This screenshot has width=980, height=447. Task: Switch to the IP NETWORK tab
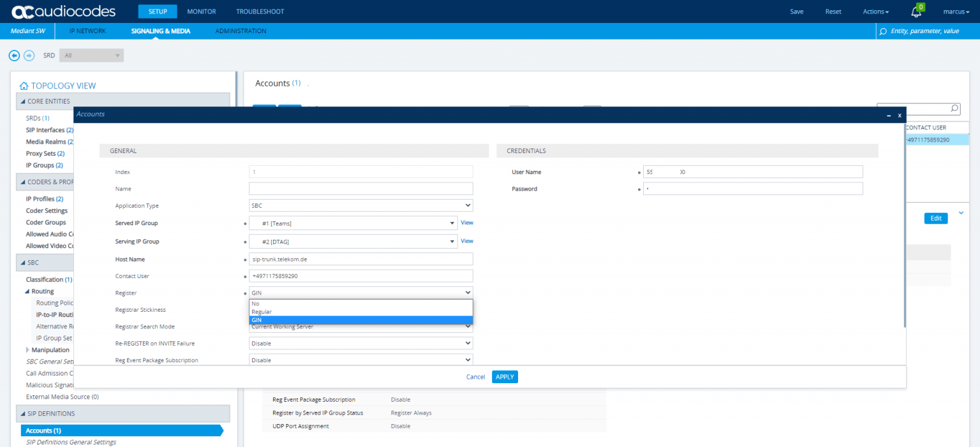pos(87,31)
